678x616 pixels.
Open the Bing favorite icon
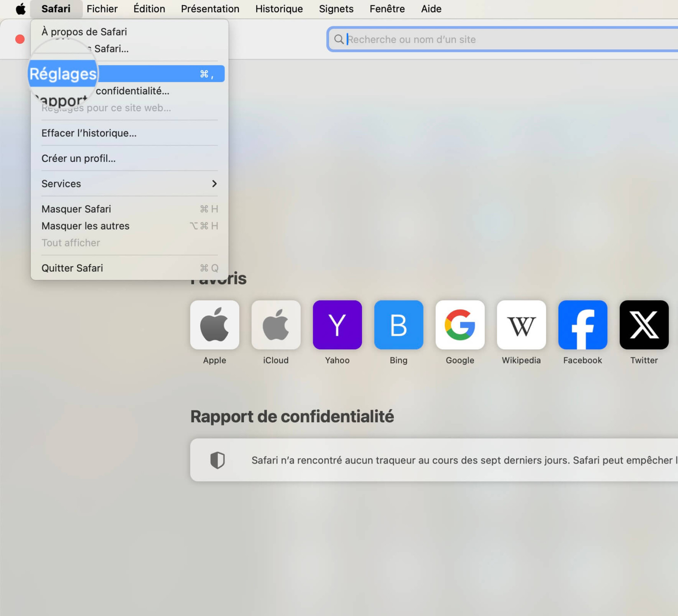tap(398, 325)
